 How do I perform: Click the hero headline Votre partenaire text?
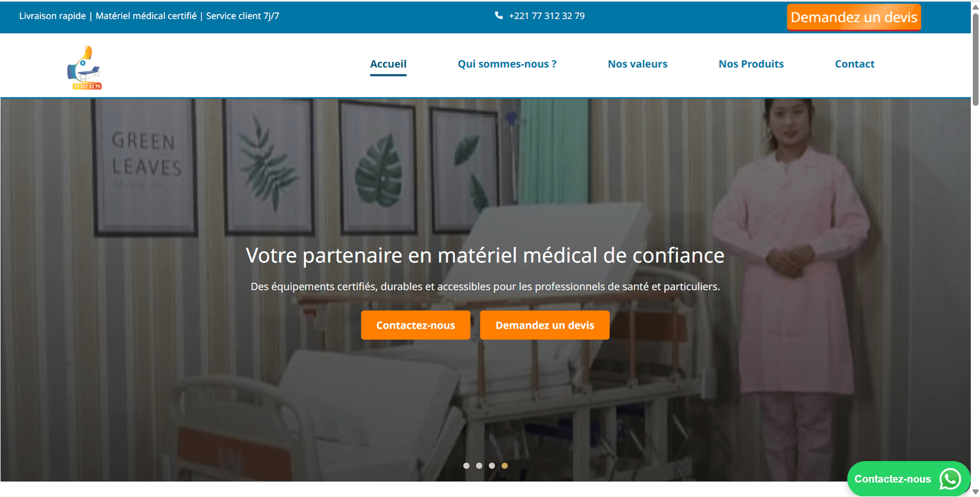pyautogui.click(x=485, y=255)
